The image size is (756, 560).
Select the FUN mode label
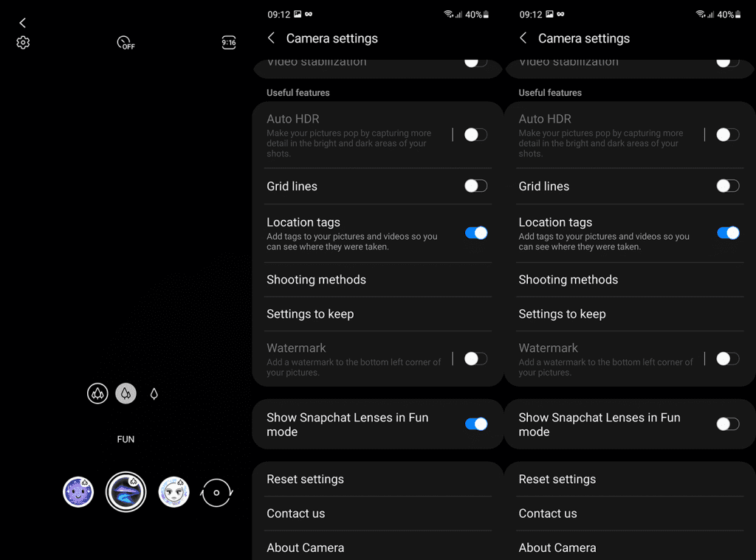126,439
